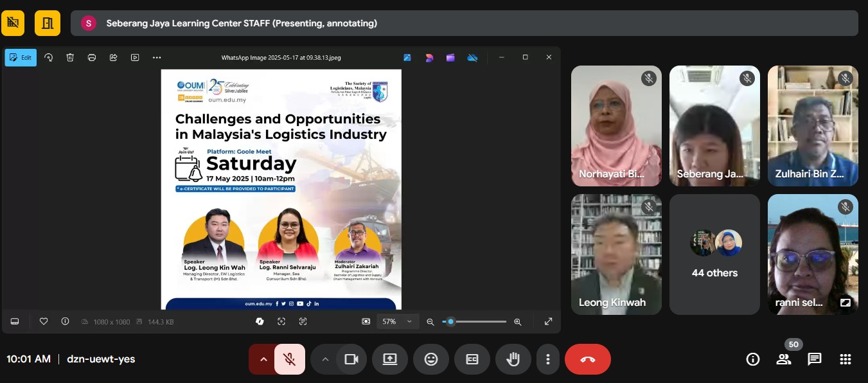This screenshot has width=868, height=383.
Task: Click the 10:01 AM meeting clock
Action: pyautogui.click(x=28, y=359)
